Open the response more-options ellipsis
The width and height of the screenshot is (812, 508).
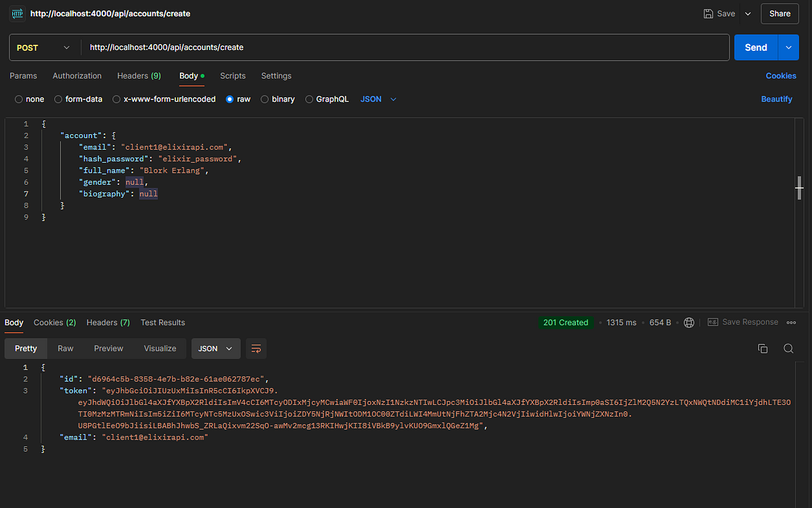[791, 322]
